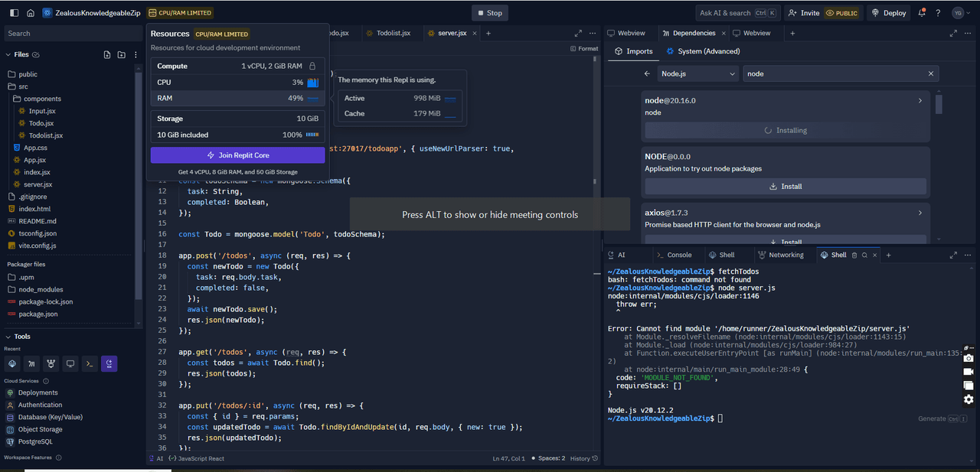Clear the 'node' package search text
980x472 pixels.
[931, 73]
